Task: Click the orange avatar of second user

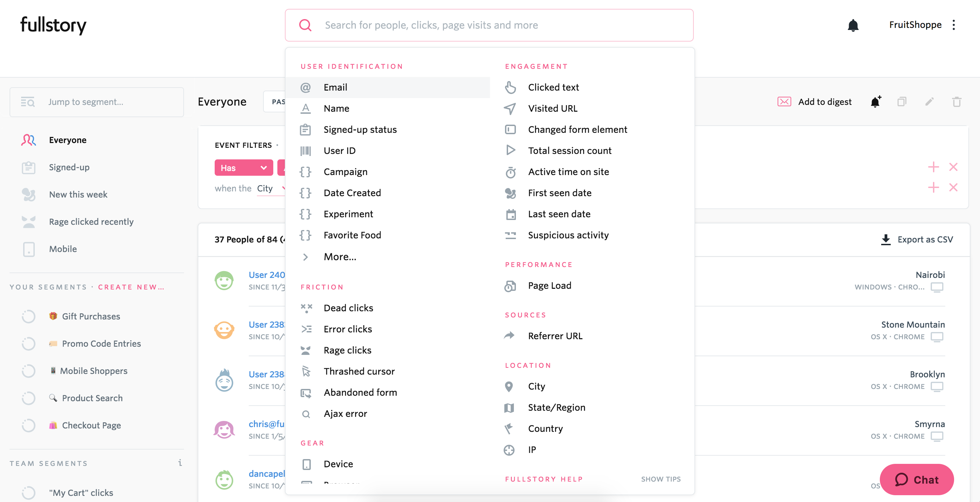Action: [x=224, y=330]
